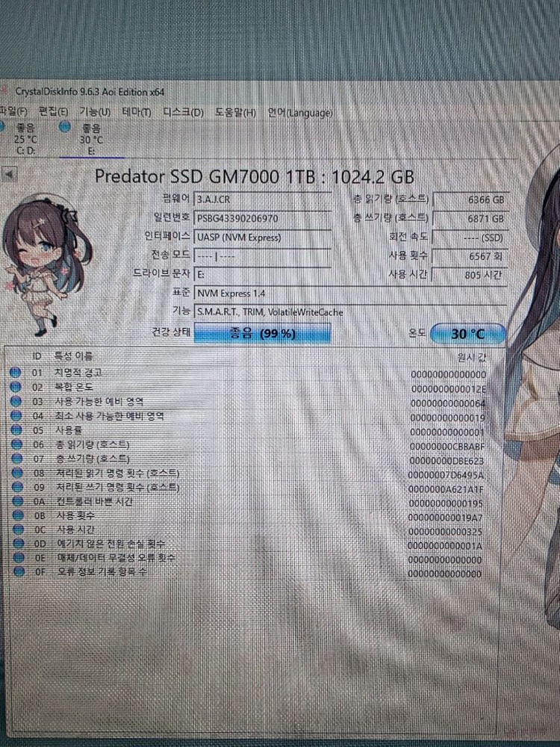Click the status icon for 04 최소 사용 가능한 예비 영역
The height and width of the screenshot is (747, 560).
coord(16,416)
